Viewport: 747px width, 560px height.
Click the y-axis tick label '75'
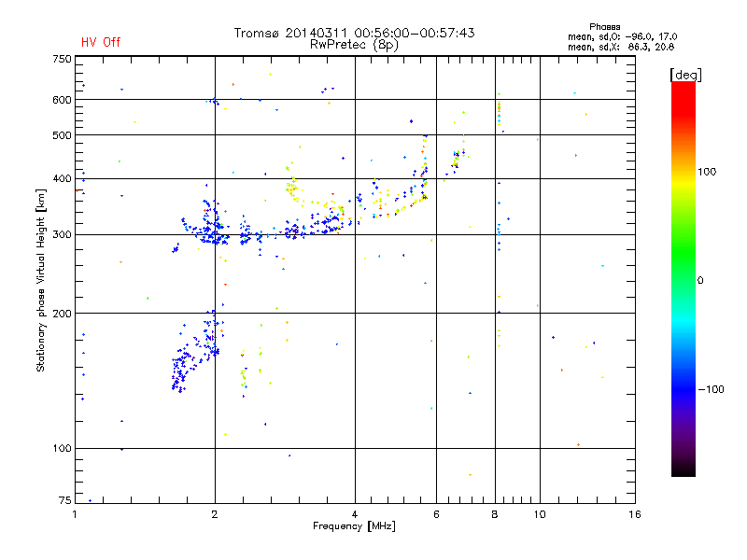pos(65,500)
